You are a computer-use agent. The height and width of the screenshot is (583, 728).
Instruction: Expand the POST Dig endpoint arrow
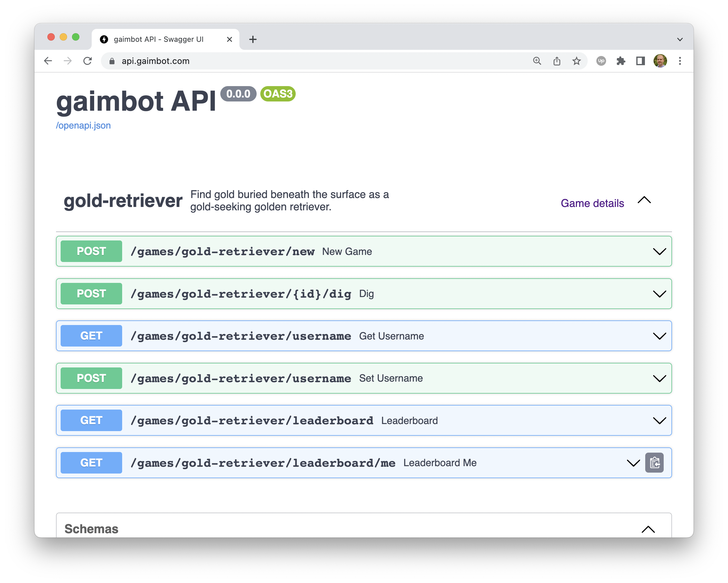point(659,294)
